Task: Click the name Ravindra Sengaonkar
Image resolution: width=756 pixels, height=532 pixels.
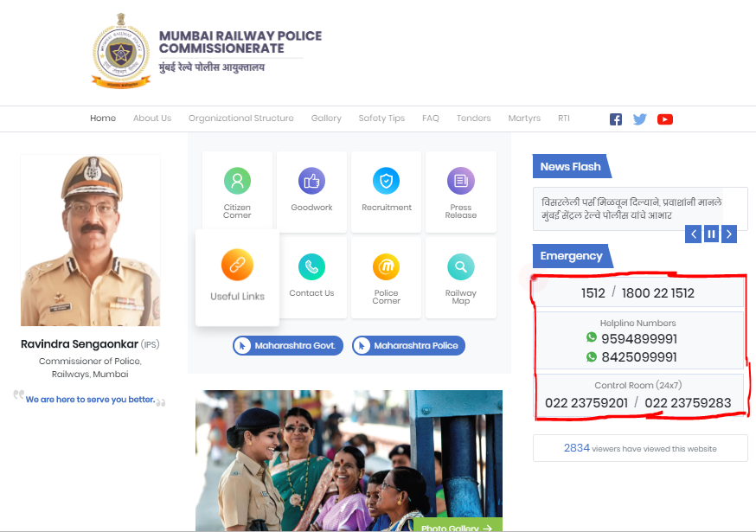Action: (x=80, y=344)
